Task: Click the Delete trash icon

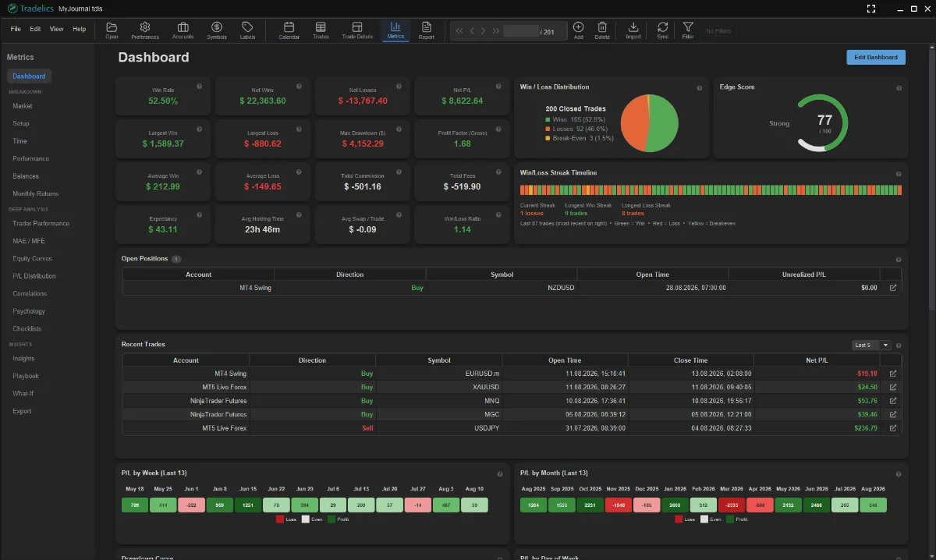Action: [x=602, y=30]
